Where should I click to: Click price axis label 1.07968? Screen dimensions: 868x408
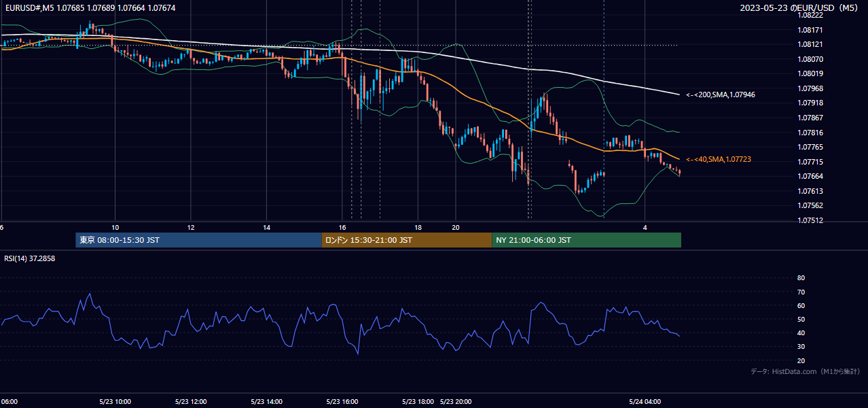pos(810,88)
